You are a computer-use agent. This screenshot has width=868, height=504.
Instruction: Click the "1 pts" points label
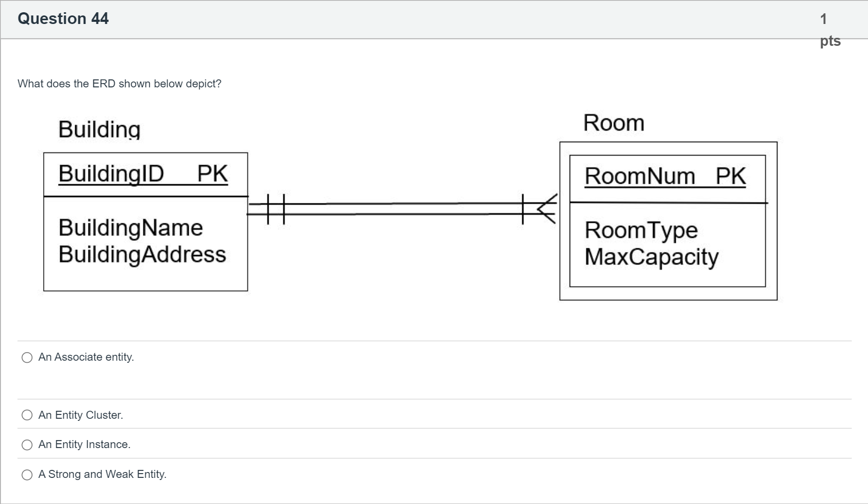click(x=830, y=30)
